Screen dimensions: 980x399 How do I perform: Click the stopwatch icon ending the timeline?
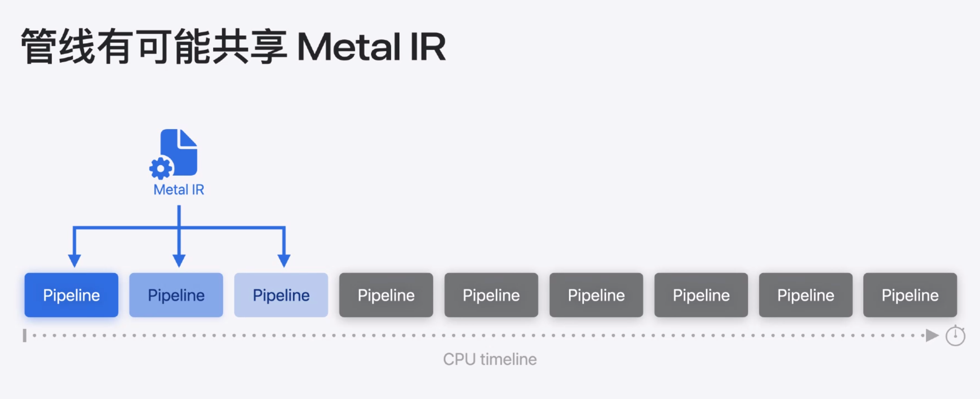click(955, 336)
